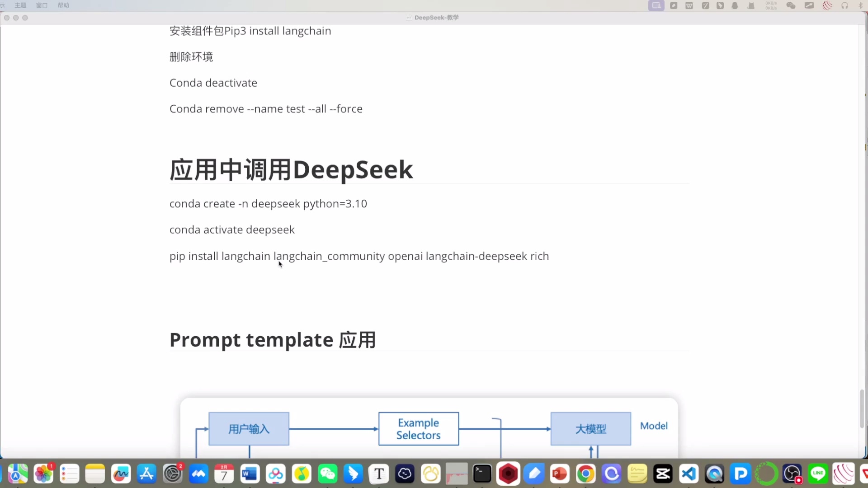This screenshot has height=488, width=868.
Task: Open OBS Studio from the Dock
Action: click(x=793, y=474)
